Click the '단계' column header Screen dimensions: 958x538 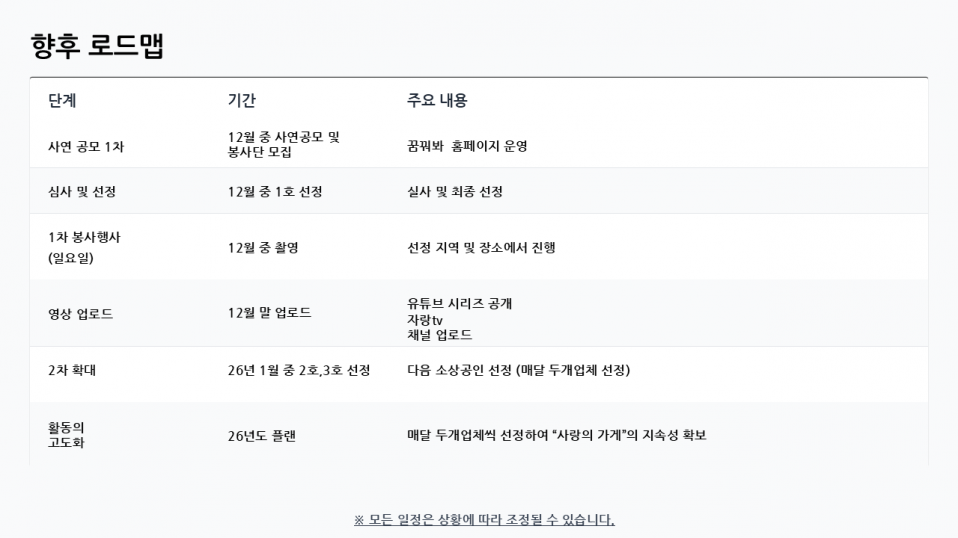click(62, 100)
